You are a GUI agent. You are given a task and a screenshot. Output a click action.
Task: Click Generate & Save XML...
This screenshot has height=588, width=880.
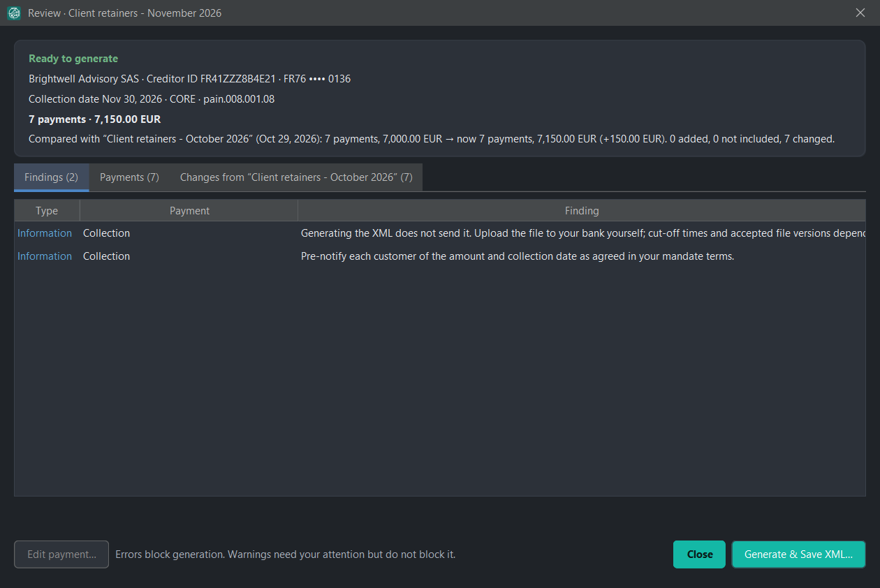point(798,554)
